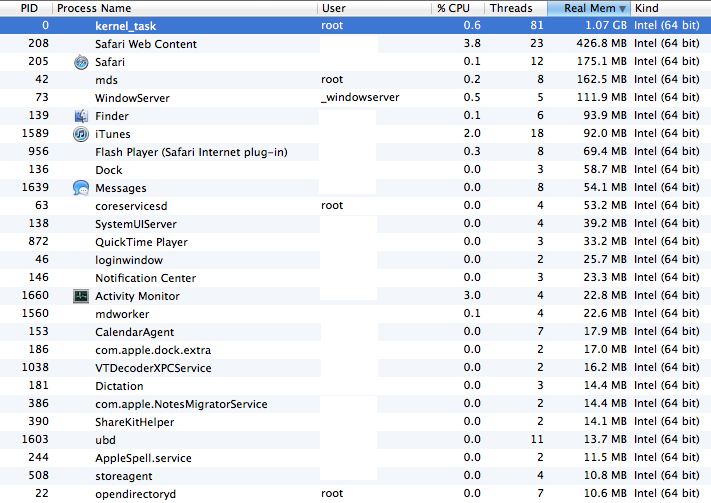Select the QuickTime Player process
Screen dimensions: 711x503
pyautogui.click(x=356, y=242)
